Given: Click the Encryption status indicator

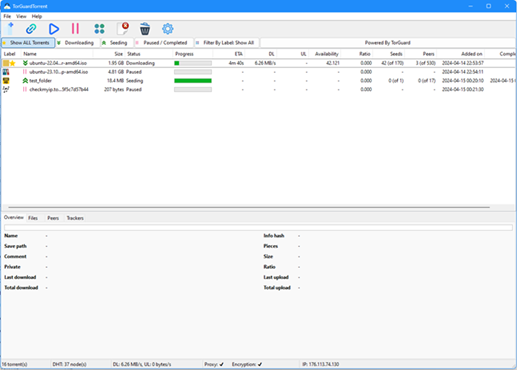Looking at the screenshot, I should pyautogui.click(x=247, y=364).
